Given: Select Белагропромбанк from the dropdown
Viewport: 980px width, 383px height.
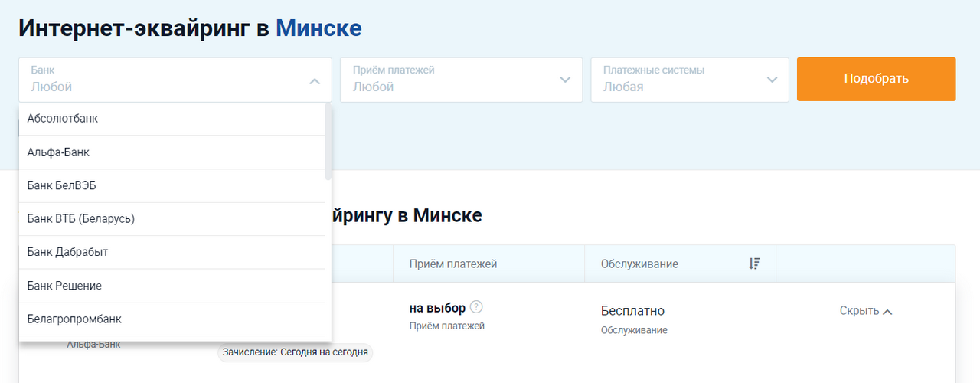Looking at the screenshot, I should pos(74,319).
